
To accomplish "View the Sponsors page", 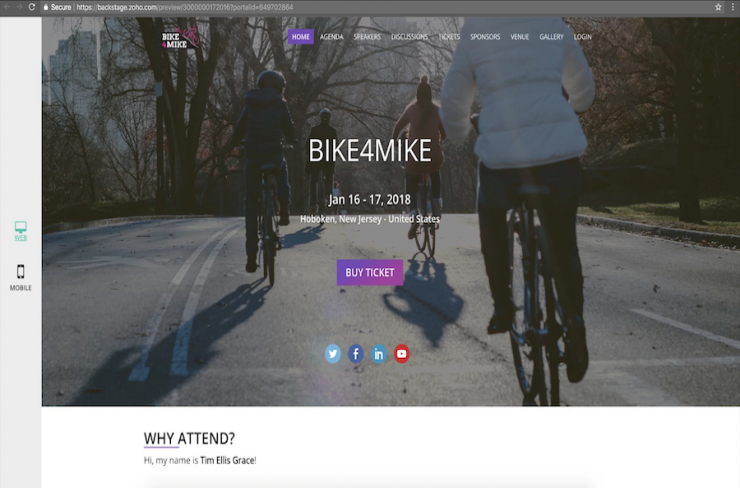I will click(x=485, y=37).
